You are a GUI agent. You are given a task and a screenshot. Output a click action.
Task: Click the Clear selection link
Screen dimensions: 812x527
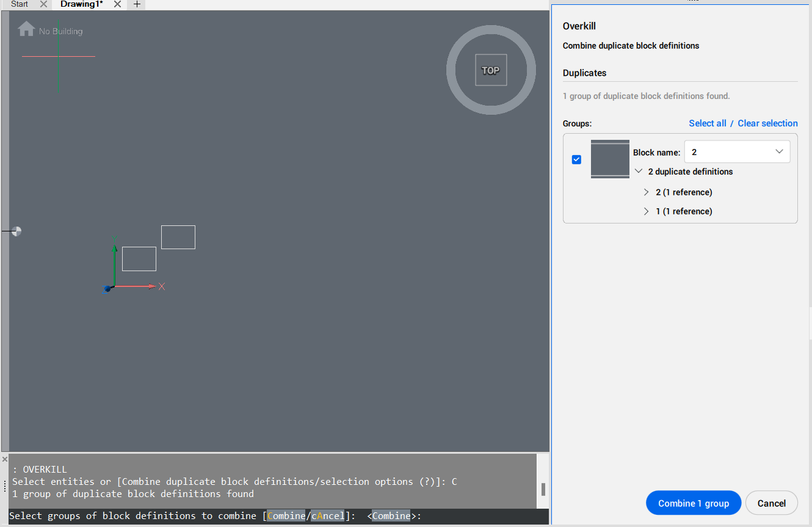coord(767,123)
